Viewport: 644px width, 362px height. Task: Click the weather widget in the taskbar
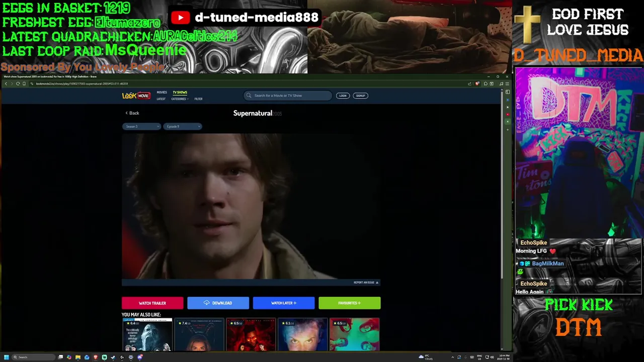click(x=426, y=357)
